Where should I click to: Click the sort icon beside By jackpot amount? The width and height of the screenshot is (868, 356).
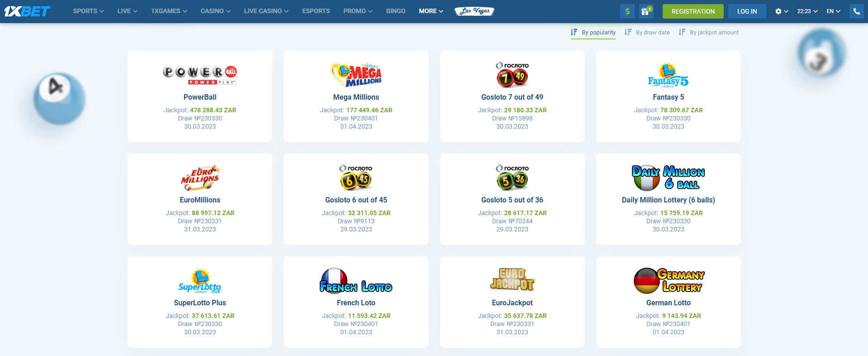pyautogui.click(x=682, y=32)
